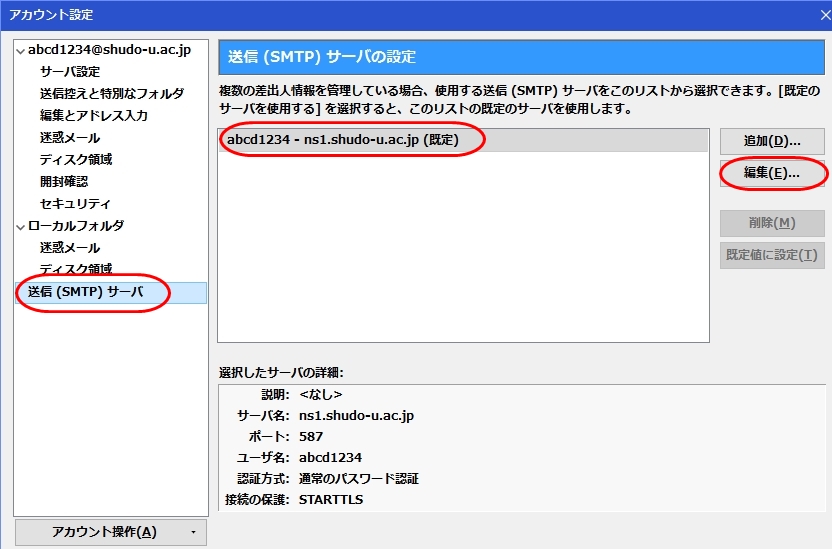Click 編集(E)... to edit the SMTP server
832x549 pixels.
point(771,173)
